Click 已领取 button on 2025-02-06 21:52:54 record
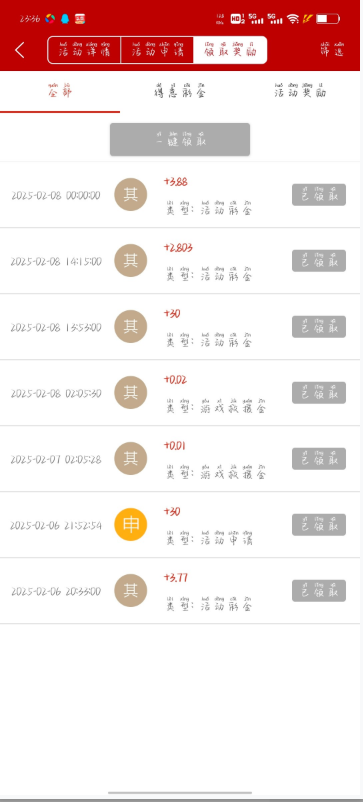The image size is (363, 802). tap(319, 524)
